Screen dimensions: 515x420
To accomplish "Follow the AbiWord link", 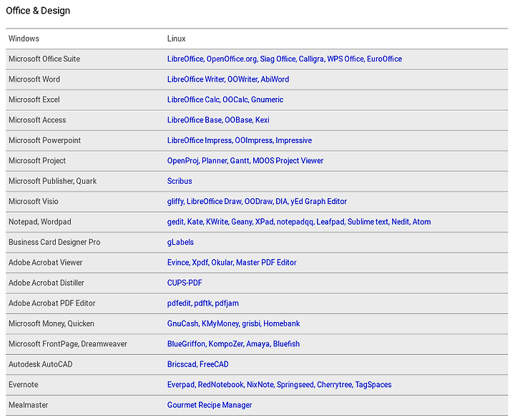I will click(275, 79).
